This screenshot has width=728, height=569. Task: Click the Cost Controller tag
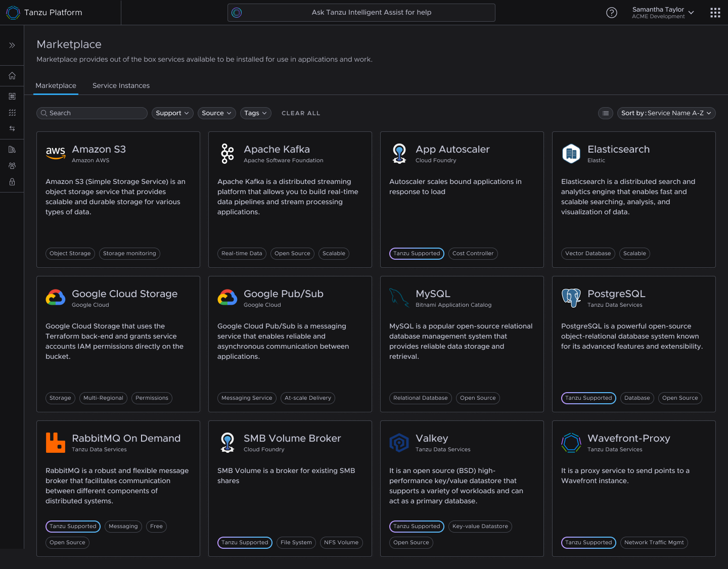(x=473, y=254)
